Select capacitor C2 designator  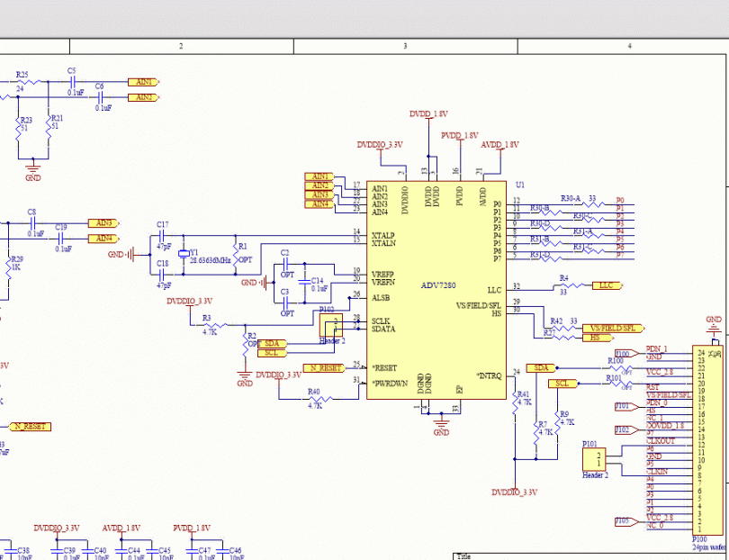tap(285, 253)
